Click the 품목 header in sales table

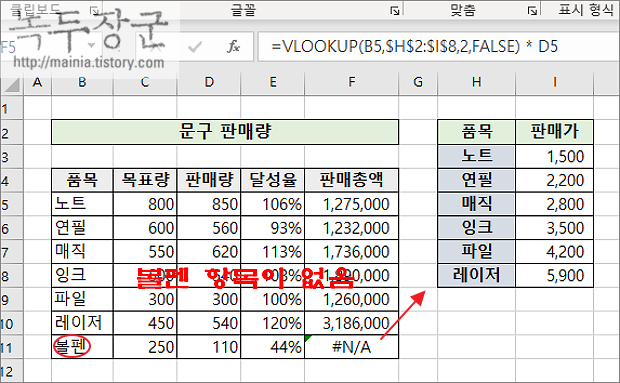[x=82, y=180]
